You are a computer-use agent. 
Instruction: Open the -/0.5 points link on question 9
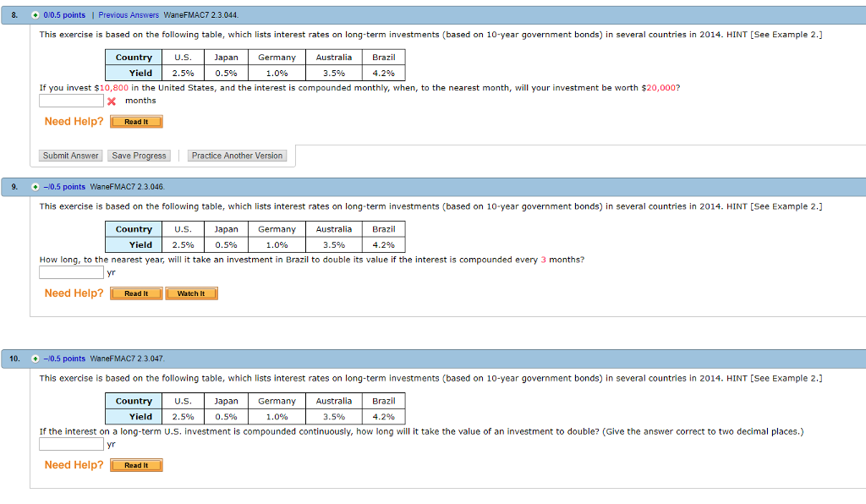pyautogui.click(x=63, y=186)
